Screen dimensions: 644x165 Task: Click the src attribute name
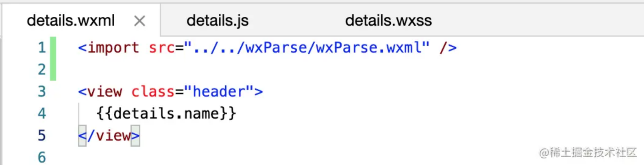[161, 48]
